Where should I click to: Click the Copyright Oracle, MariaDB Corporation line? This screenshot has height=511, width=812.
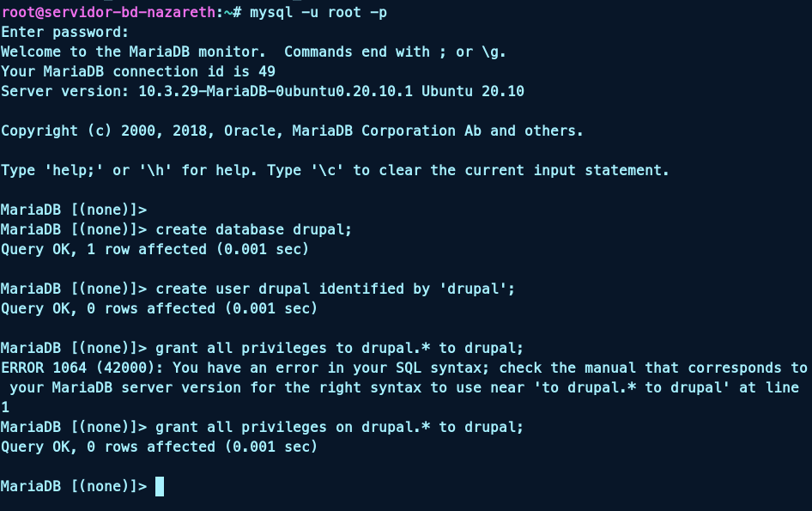(292, 131)
